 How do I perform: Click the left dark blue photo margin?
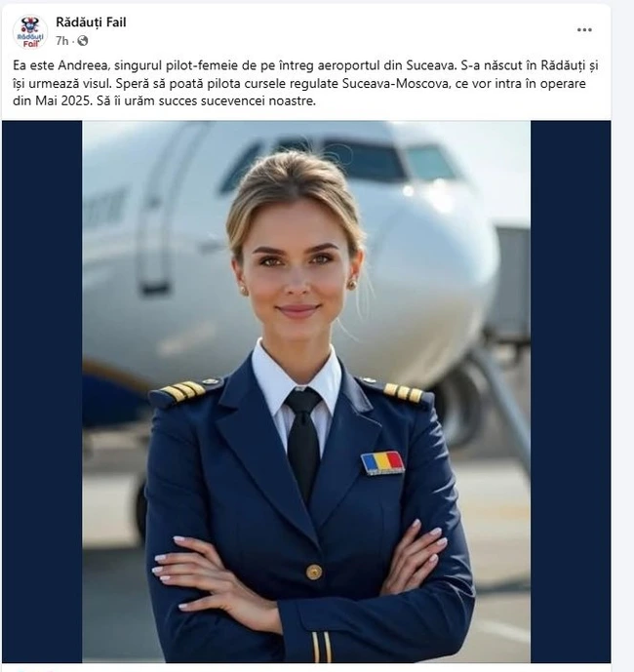click(x=42, y=391)
